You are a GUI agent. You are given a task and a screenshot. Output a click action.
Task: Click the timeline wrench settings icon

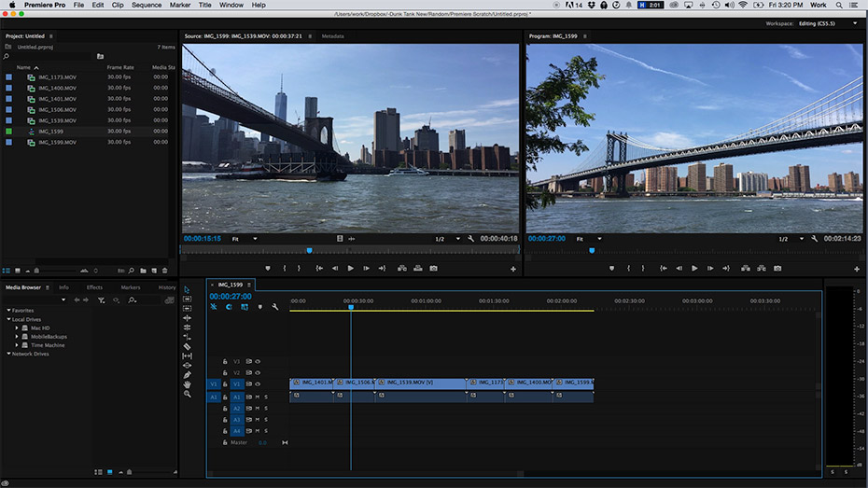tap(275, 307)
